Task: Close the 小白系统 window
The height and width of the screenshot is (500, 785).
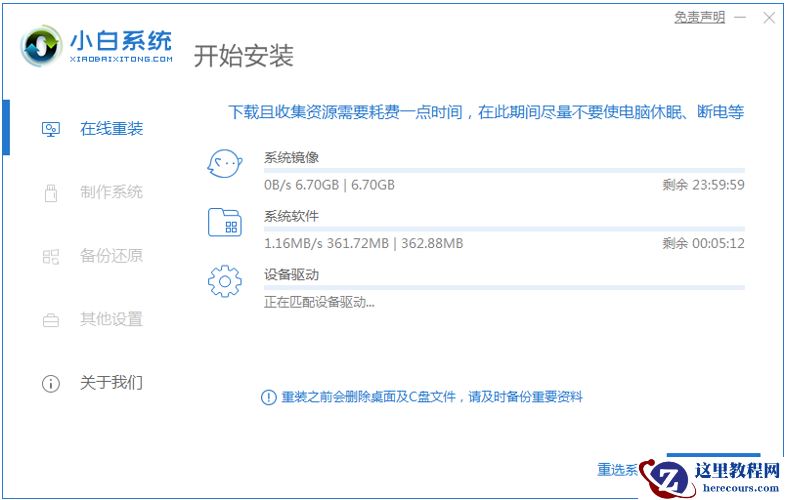Action: coord(768,18)
